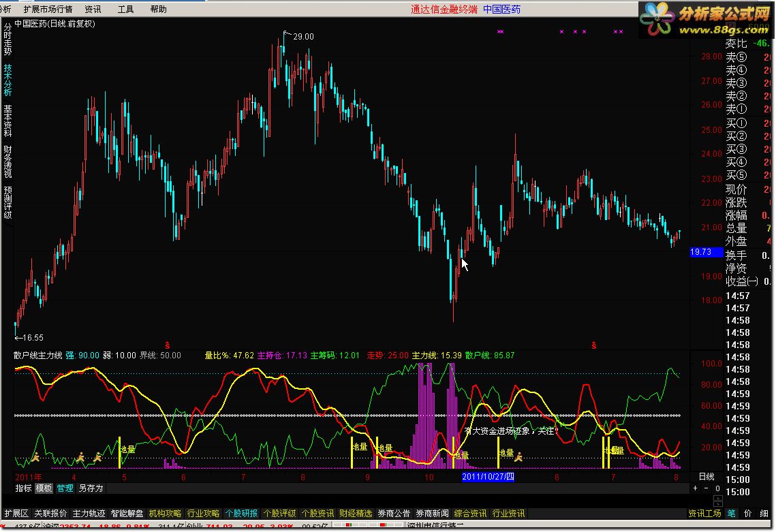Image resolution: width=776 pixels, height=532 pixels.
Task: Switch to the 关联报价 bottom tab
Action: pos(50,514)
